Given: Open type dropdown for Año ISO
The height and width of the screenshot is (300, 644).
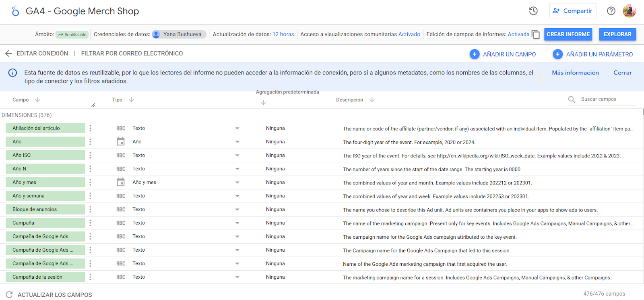Looking at the screenshot, I should [237, 155].
